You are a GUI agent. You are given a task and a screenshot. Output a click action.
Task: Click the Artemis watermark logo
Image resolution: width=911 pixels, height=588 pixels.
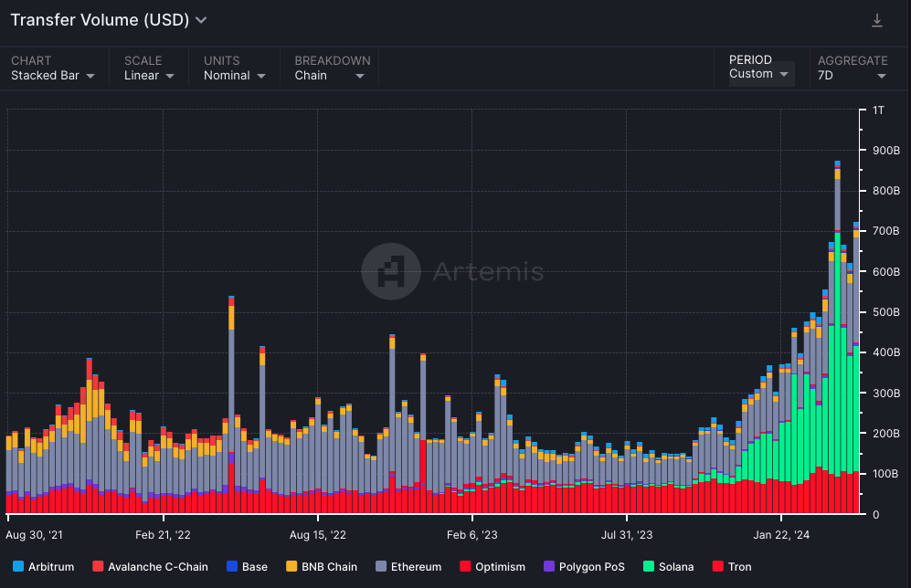coord(391,271)
